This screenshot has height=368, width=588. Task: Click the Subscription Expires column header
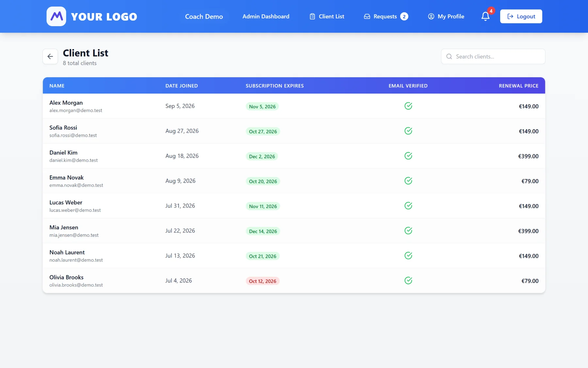pos(275,86)
